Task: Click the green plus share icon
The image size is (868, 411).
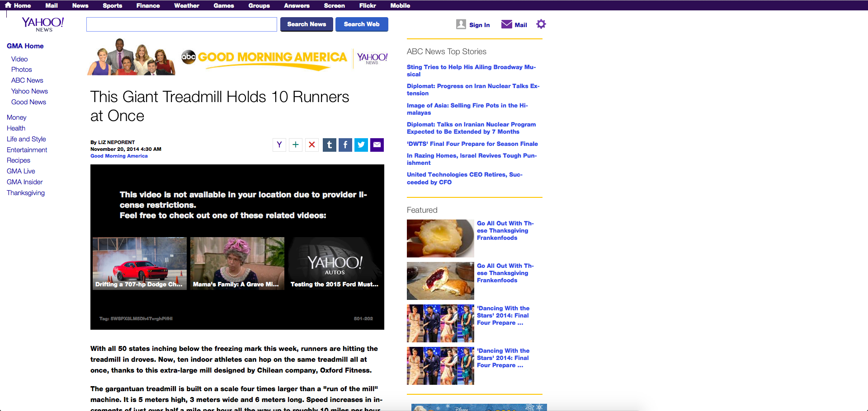Action: click(296, 145)
